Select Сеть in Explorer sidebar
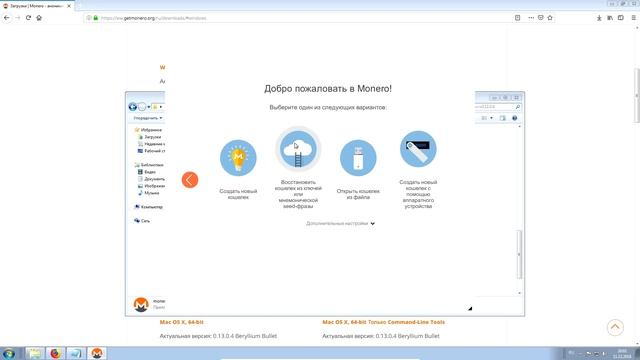 pos(142,221)
